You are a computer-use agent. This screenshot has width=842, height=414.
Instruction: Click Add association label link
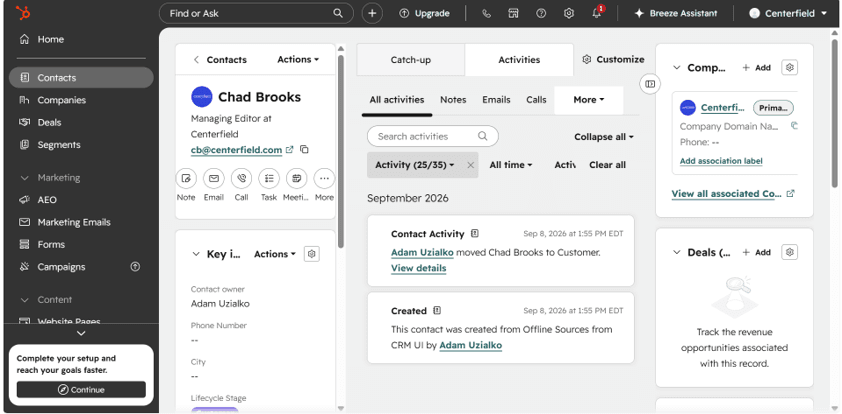coord(721,161)
